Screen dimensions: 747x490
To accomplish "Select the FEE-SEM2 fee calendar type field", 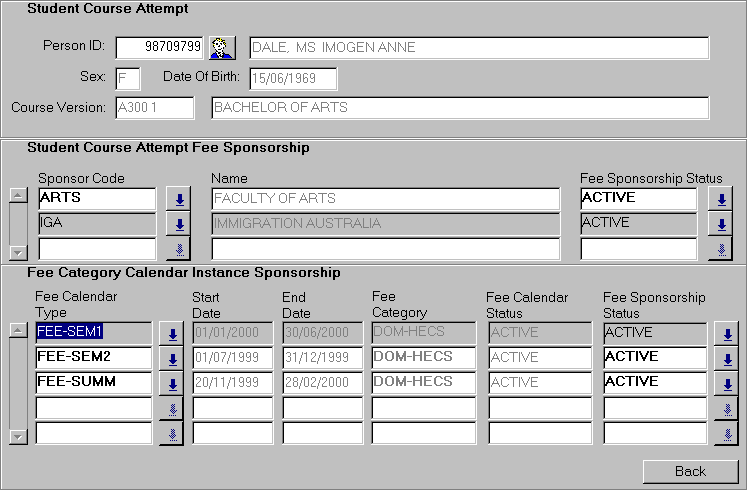I will (x=93, y=357).
